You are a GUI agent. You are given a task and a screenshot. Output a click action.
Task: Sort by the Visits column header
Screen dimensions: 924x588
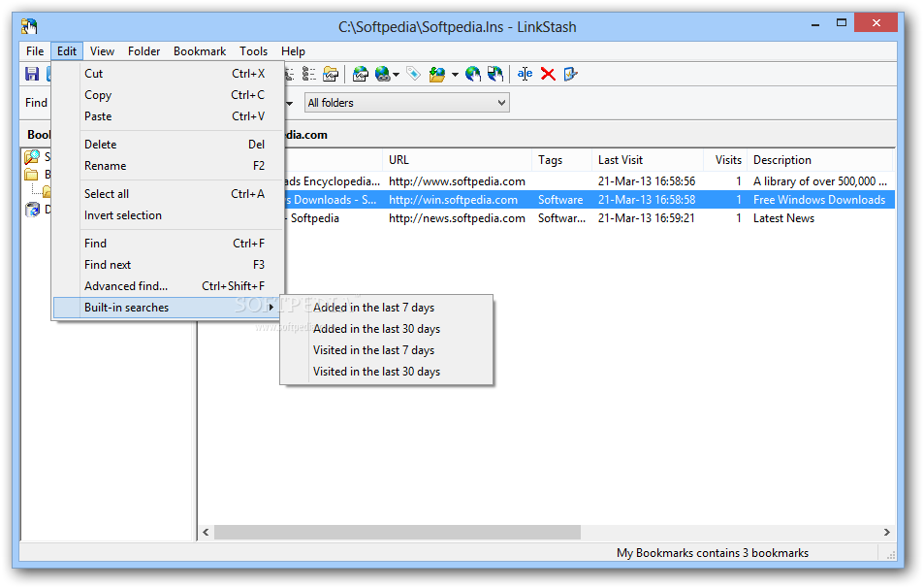coord(725,160)
